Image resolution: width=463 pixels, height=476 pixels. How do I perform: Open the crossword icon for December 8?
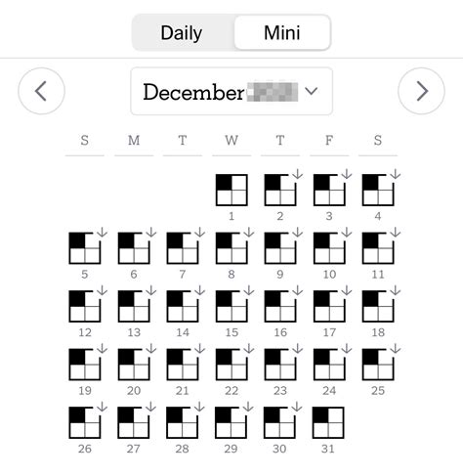click(x=231, y=248)
